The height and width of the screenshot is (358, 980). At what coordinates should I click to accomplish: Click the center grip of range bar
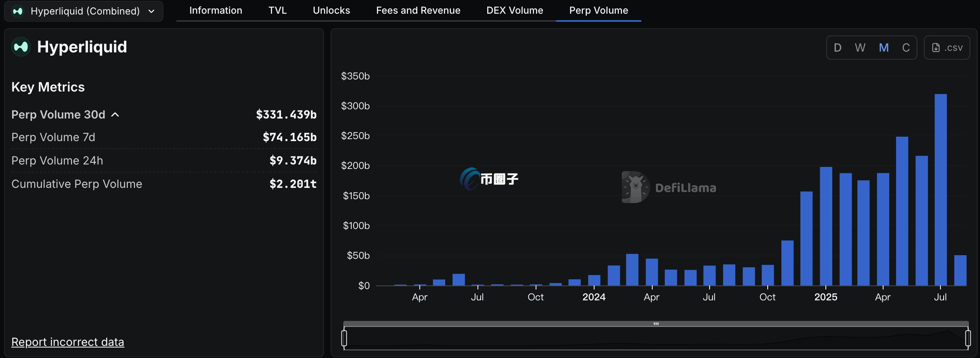click(x=656, y=324)
